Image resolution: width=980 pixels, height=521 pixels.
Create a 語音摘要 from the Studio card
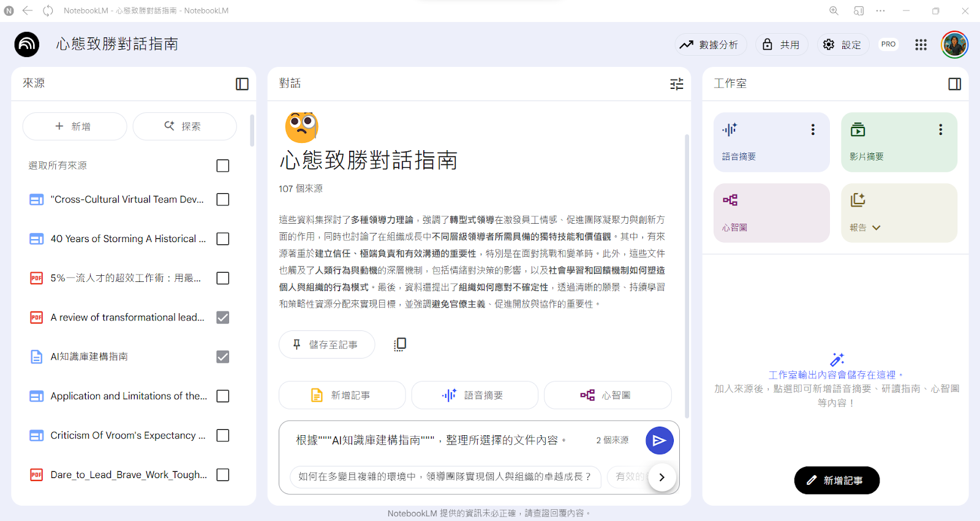pyautogui.click(x=772, y=142)
